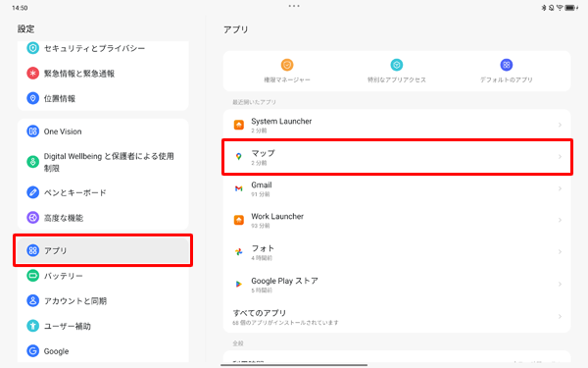588x368 pixels.
Task: Tap the ユーザー補助 accessibility icon
Action: 33,326
